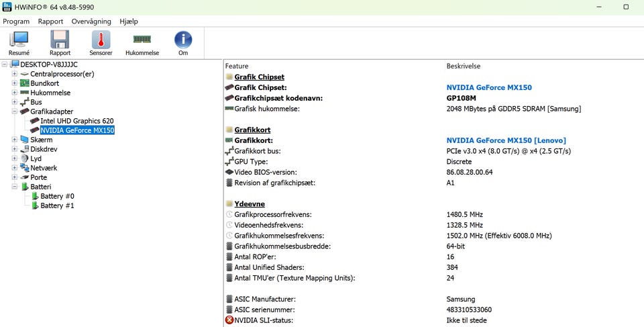Expand the Porte tree node

(x=15, y=177)
